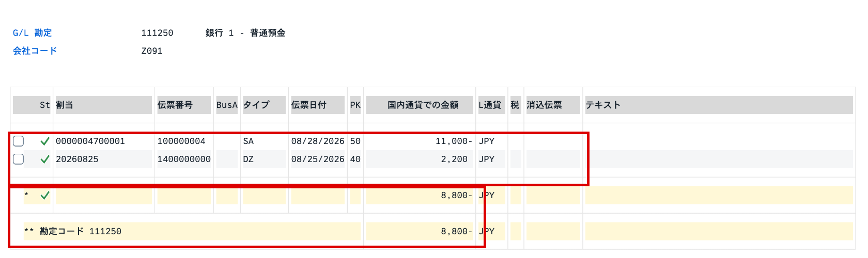Image resolution: width=868 pixels, height=258 pixels.
Task: Click the L通貨 column header
Action: pos(491,105)
